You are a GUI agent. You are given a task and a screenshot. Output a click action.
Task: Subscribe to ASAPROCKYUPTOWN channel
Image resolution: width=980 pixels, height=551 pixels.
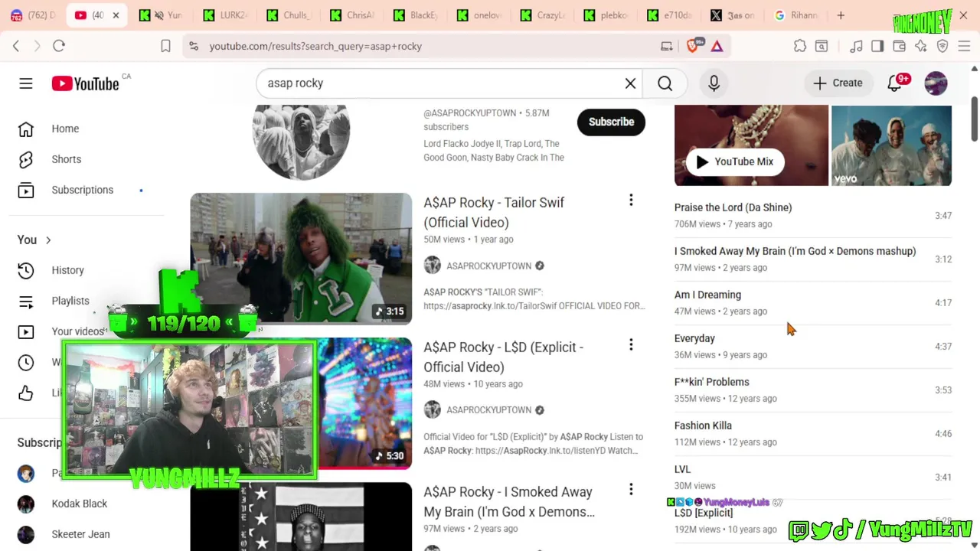point(611,122)
